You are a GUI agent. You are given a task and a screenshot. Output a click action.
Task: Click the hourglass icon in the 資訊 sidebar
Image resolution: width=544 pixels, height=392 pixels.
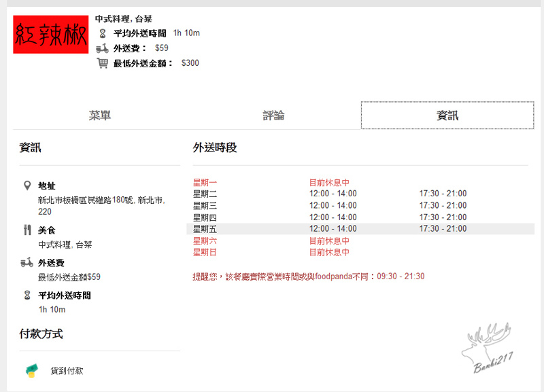27,296
